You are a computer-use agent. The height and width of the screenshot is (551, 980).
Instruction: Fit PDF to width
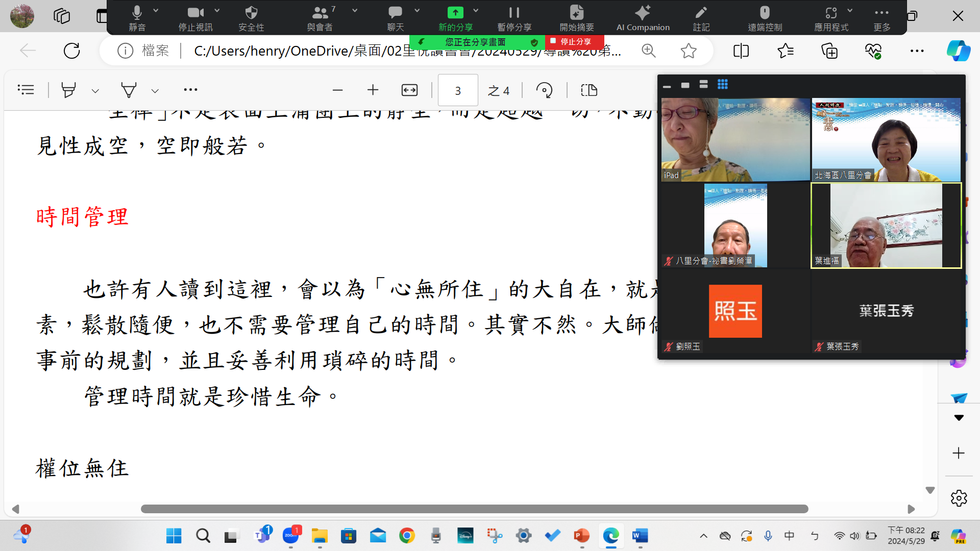409,90
